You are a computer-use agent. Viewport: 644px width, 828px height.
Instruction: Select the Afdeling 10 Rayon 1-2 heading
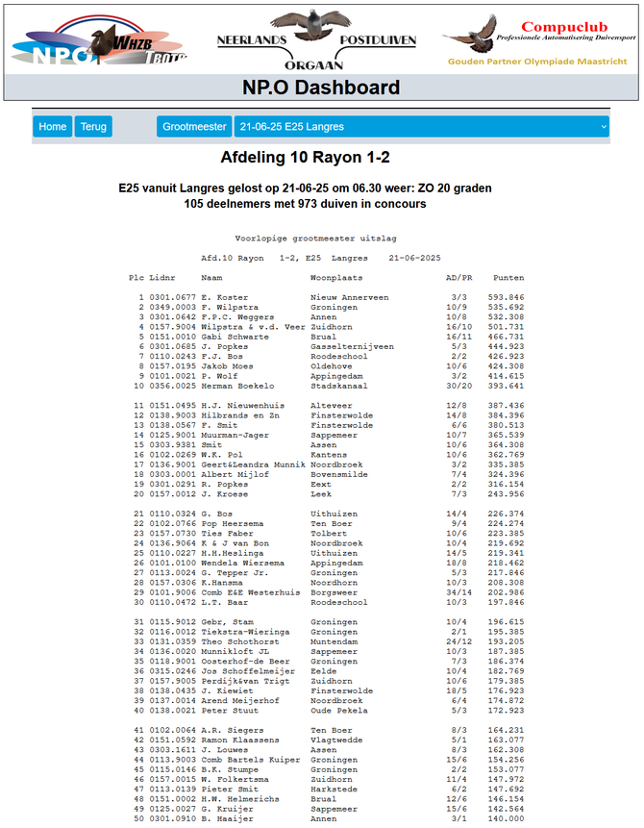305,158
